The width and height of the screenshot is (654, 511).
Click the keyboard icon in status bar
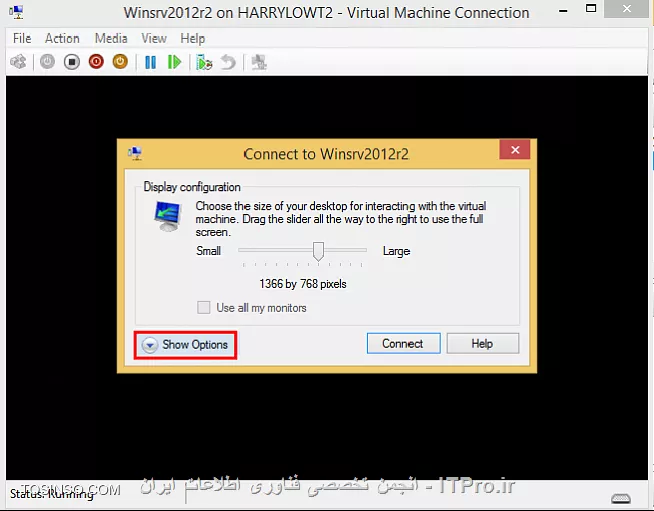point(621,498)
